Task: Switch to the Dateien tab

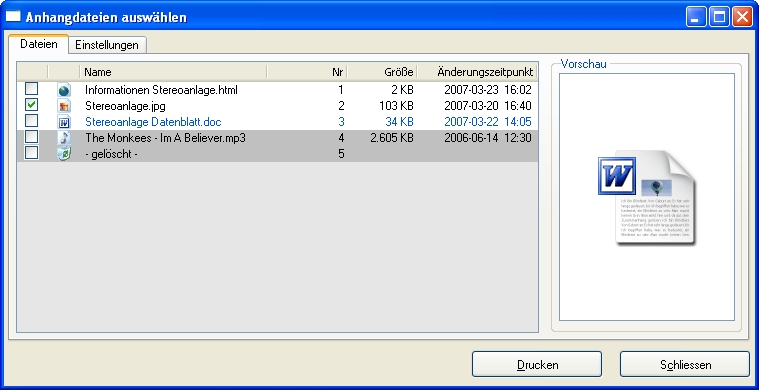Action: (x=39, y=44)
